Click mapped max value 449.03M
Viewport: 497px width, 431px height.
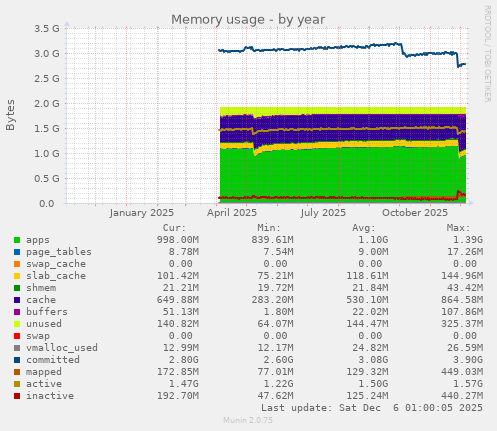[462, 372]
